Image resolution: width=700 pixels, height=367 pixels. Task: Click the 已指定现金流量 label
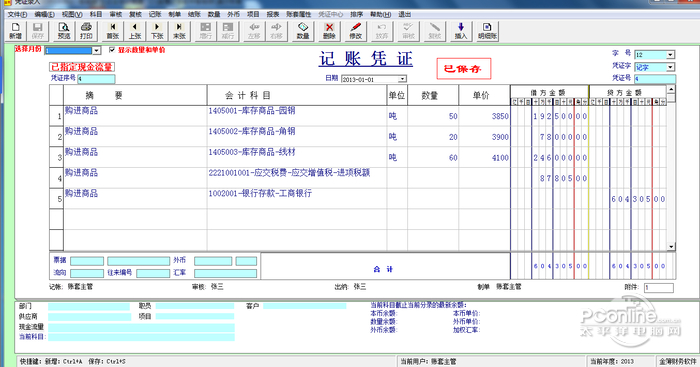tap(82, 67)
